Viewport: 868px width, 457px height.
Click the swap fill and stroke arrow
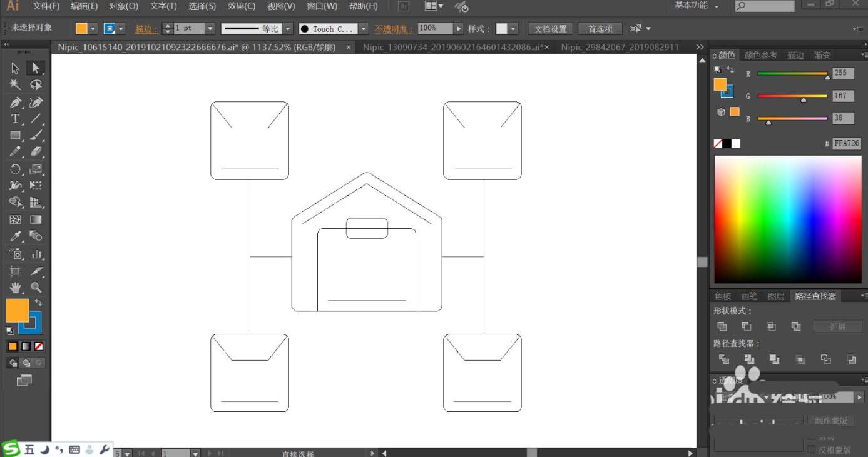point(38,303)
